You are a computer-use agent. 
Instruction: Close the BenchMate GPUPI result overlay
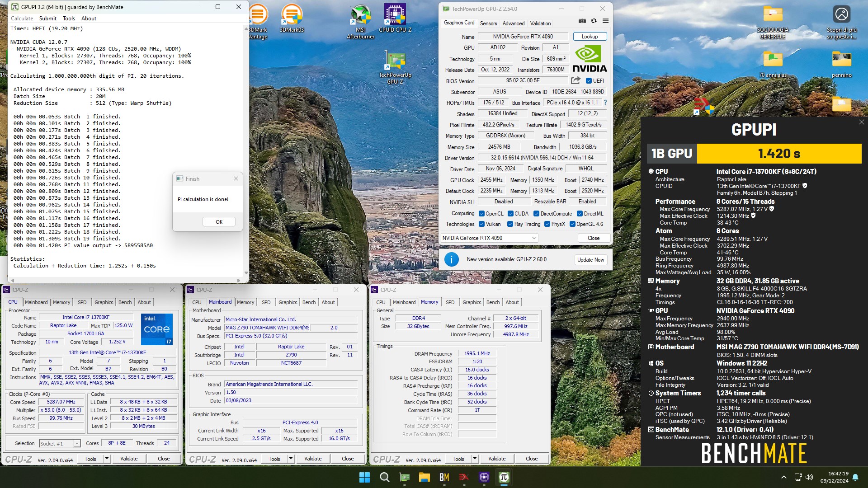861,122
